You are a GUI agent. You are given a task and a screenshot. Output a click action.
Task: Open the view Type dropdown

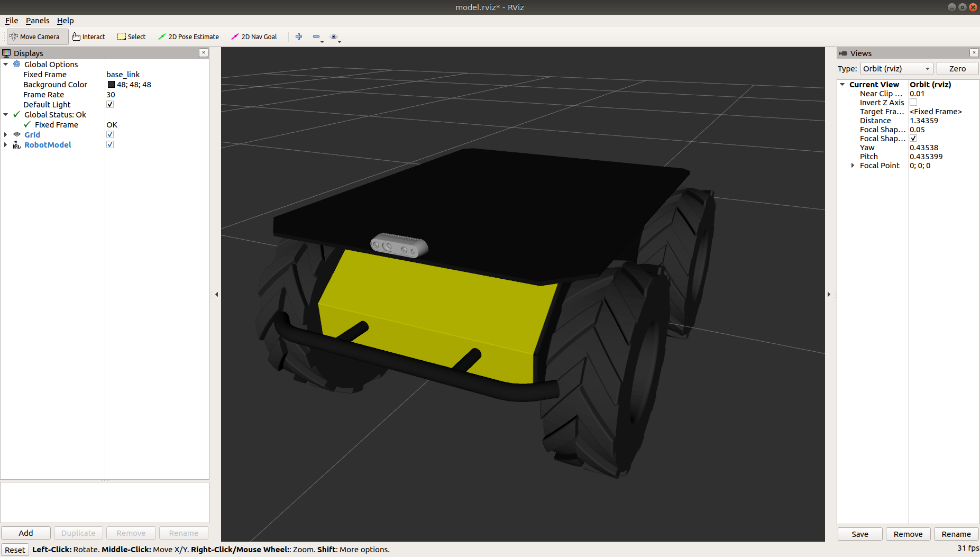[896, 69]
